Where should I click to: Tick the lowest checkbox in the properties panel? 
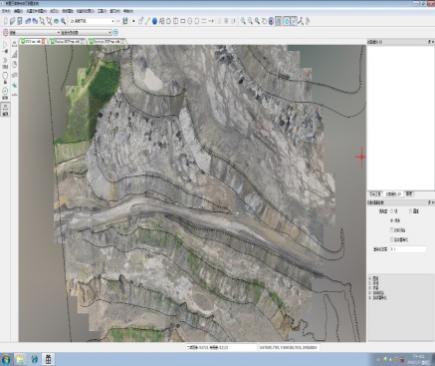point(392,239)
